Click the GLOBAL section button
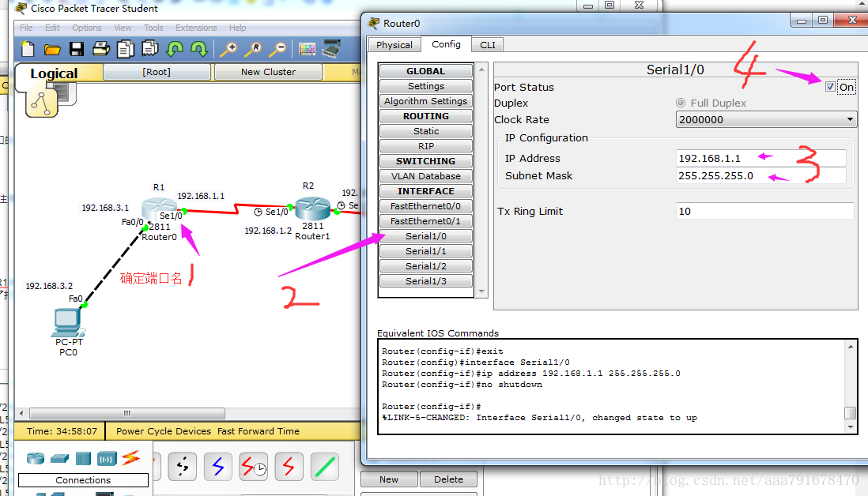 [425, 71]
